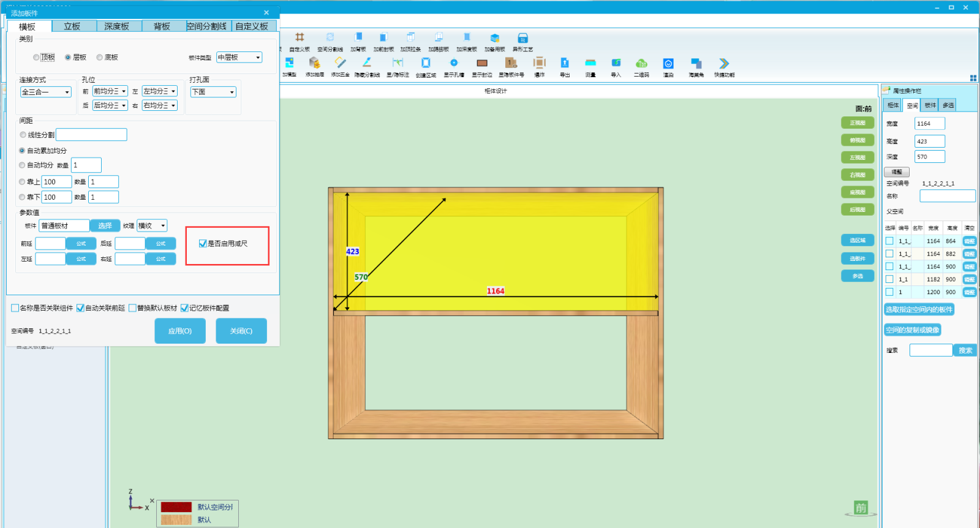
Task: Expand the 打孔面 dropdown showing 下面
Action: [213, 92]
